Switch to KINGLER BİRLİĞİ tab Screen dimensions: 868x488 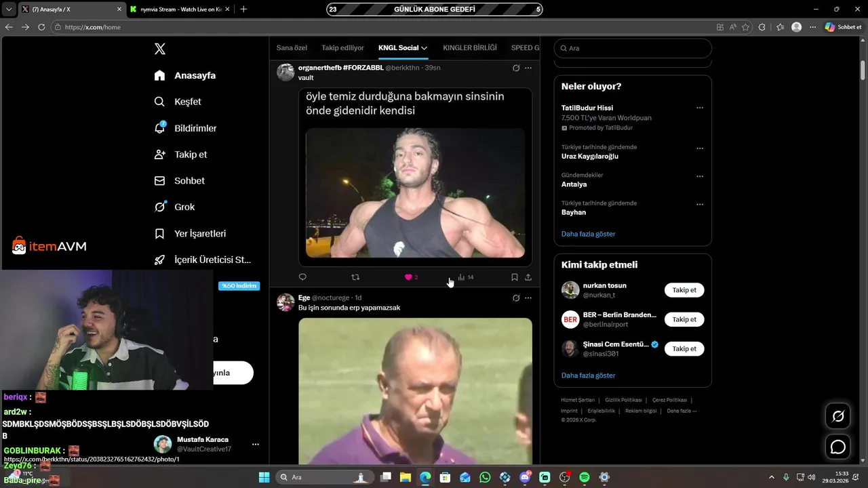[x=470, y=48]
